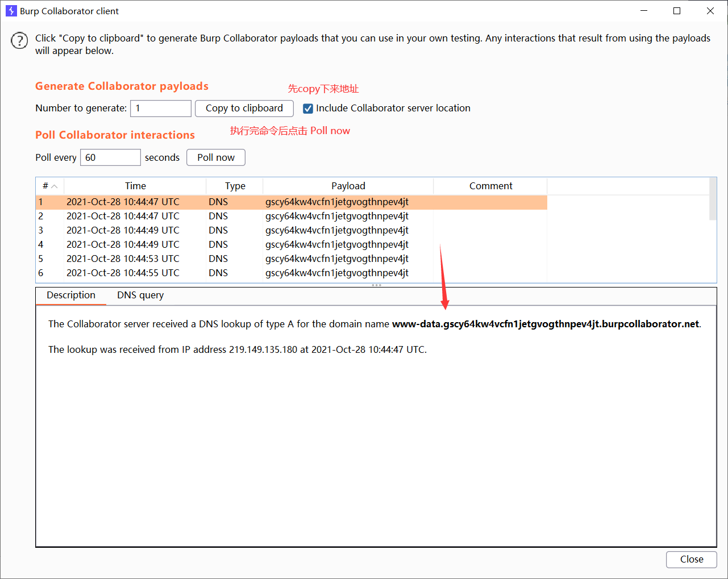Viewport: 728px width, 579px height.
Task: Click the Comment column header
Action: tap(490, 186)
